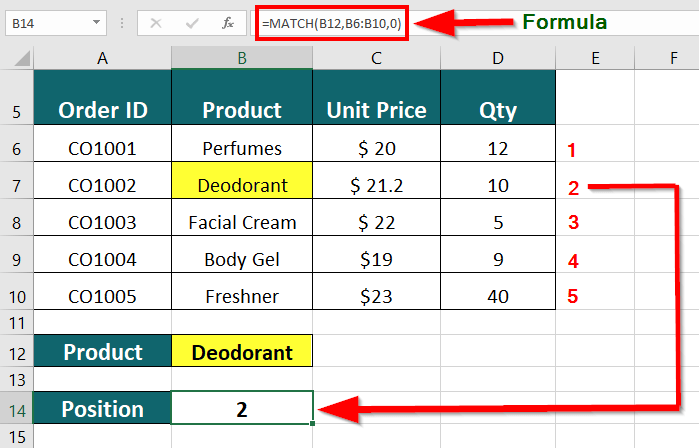Click the yellow Deodorant cell in row 7
Viewport: 699px width, 448px height.
coord(242,185)
